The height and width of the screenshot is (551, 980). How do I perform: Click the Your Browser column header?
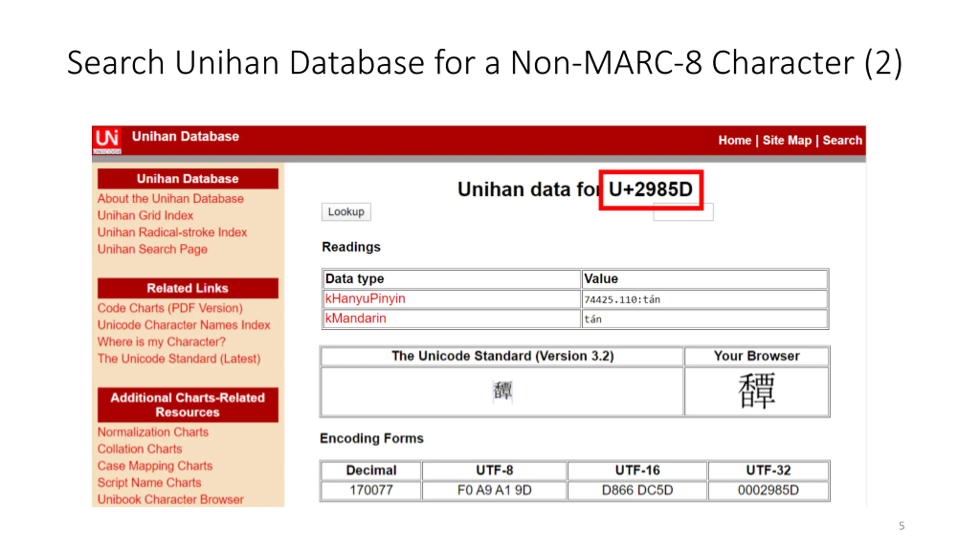pyautogui.click(x=756, y=356)
